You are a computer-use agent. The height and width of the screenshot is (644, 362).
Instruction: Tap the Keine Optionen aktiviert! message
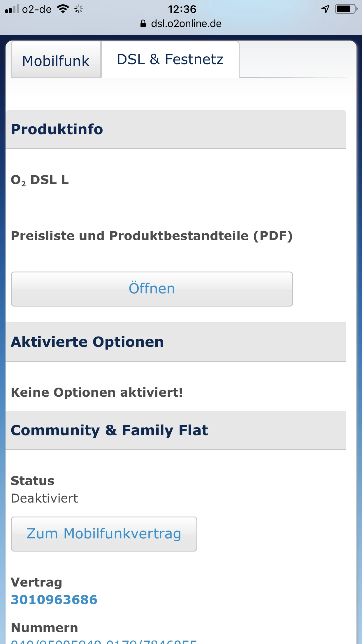pos(97,392)
